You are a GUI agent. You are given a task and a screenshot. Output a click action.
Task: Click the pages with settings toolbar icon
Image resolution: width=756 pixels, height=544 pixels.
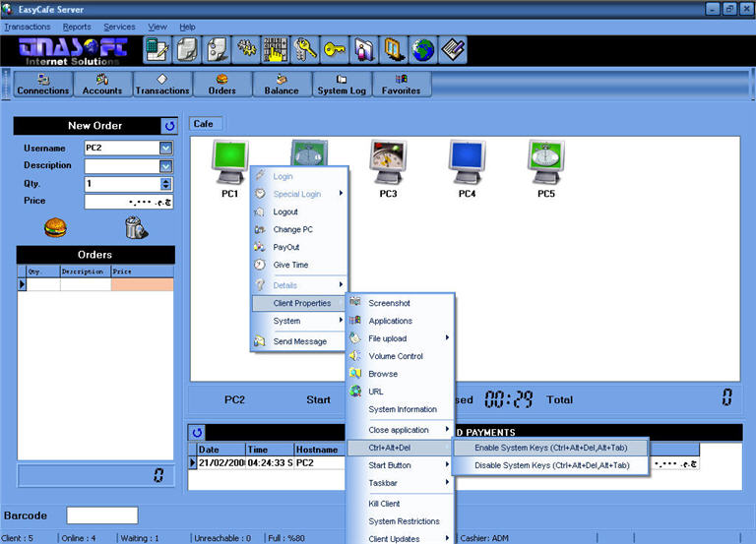point(217,49)
